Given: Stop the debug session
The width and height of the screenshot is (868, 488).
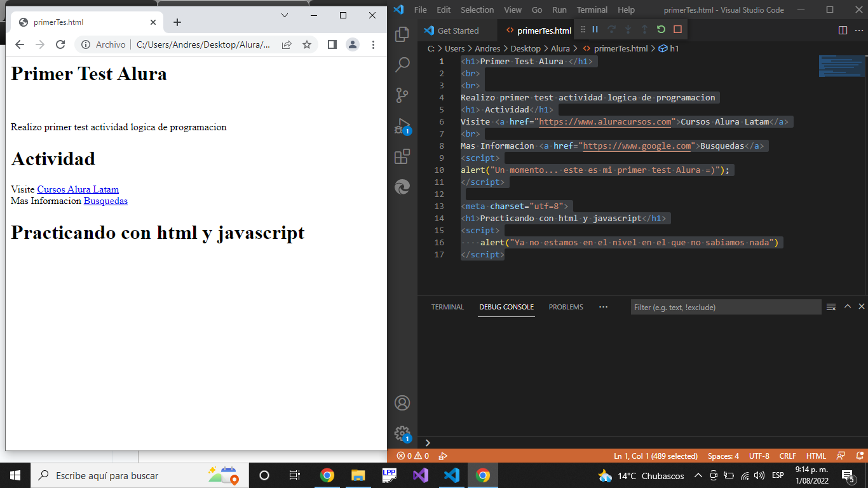Looking at the screenshot, I should click(677, 29).
